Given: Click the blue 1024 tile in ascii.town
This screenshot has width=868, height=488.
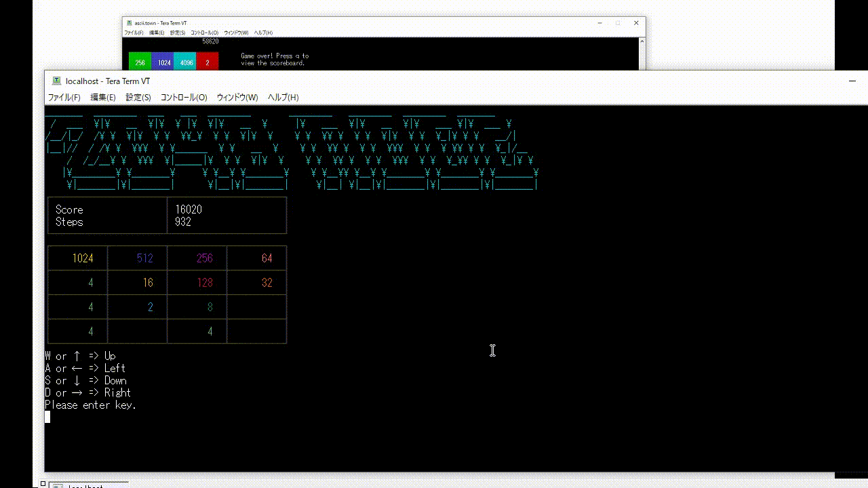Looking at the screenshot, I should [163, 62].
